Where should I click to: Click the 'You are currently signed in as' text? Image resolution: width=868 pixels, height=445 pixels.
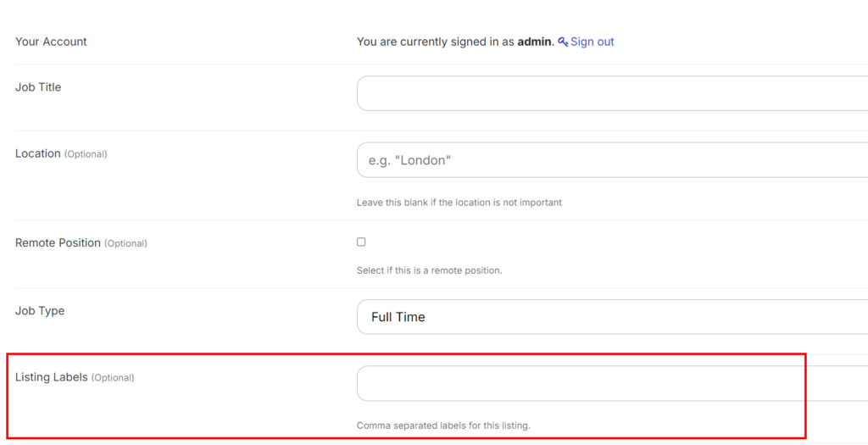point(435,42)
